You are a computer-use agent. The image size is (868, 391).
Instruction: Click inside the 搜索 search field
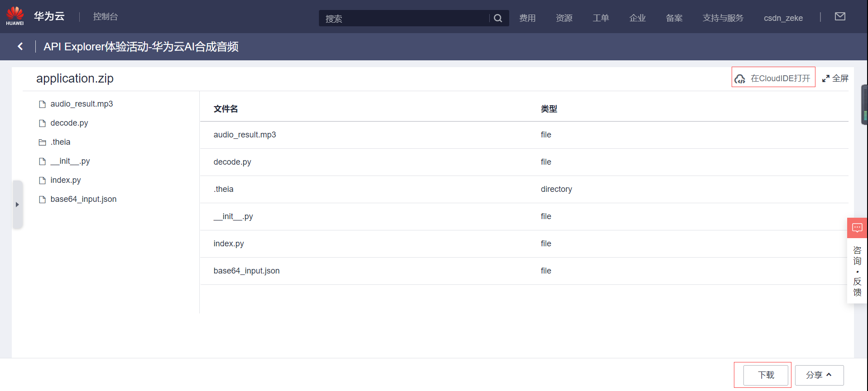pos(403,19)
